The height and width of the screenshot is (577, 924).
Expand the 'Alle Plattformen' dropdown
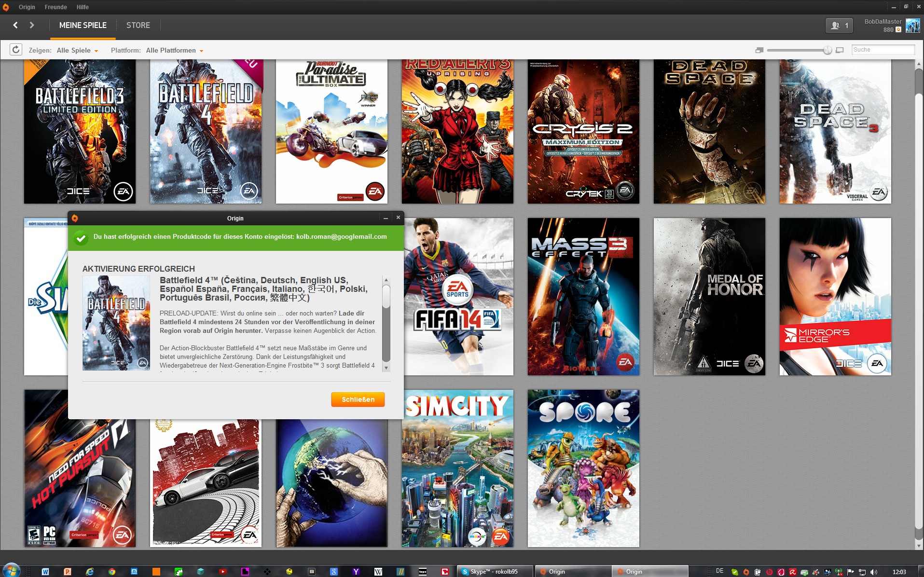(x=174, y=51)
